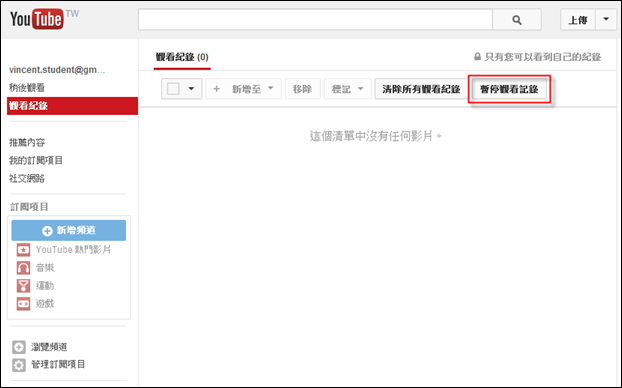
Task: Click the 移除 button
Action: point(302,89)
